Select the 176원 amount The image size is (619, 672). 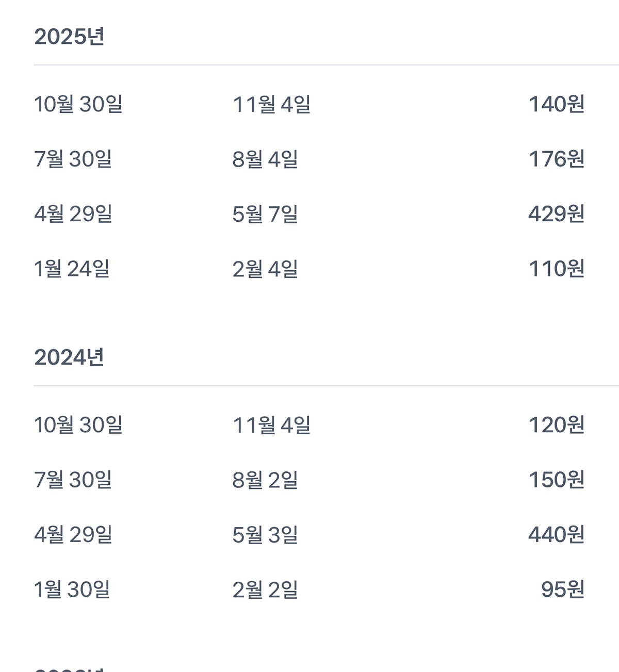coord(557,159)
